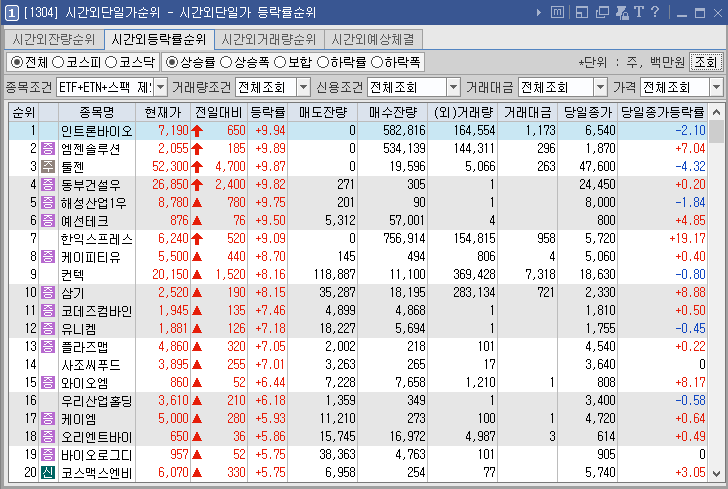Click the 증 badge next to 케이엠
Viewport: 728px width, 489px height.
coord(48,419)
